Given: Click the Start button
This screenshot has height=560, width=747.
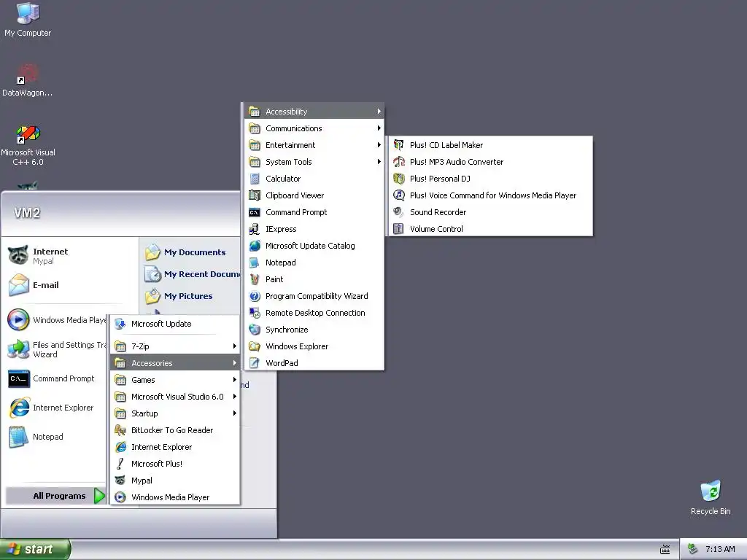Looking at the screenshot, I should pyautogui.click(x=35, y=549).
